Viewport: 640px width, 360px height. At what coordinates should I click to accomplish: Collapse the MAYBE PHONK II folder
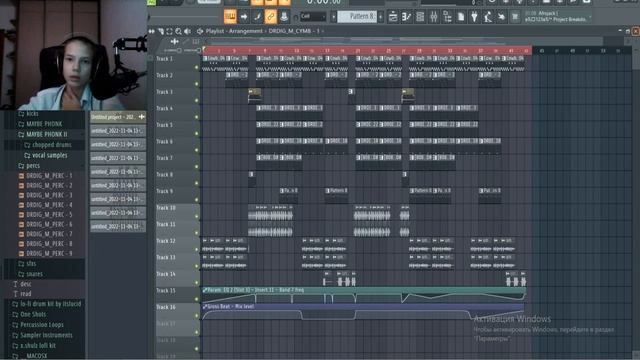[x=43, y=134]
